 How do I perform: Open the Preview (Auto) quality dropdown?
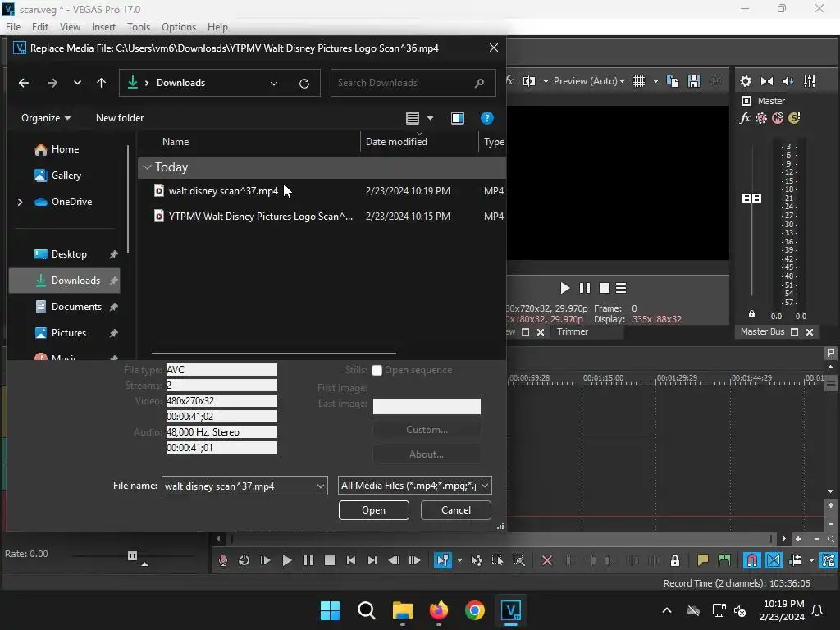[x=589, y=81]
